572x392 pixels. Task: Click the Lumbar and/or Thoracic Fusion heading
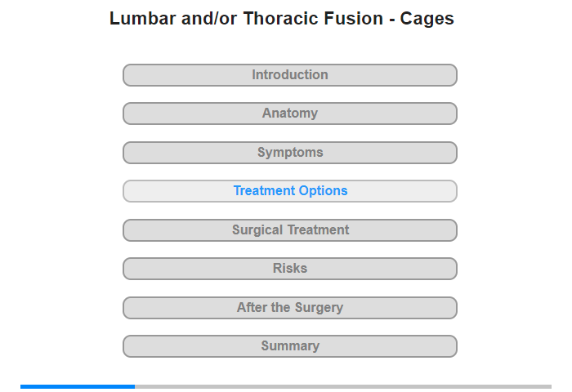tap(282, 18)
